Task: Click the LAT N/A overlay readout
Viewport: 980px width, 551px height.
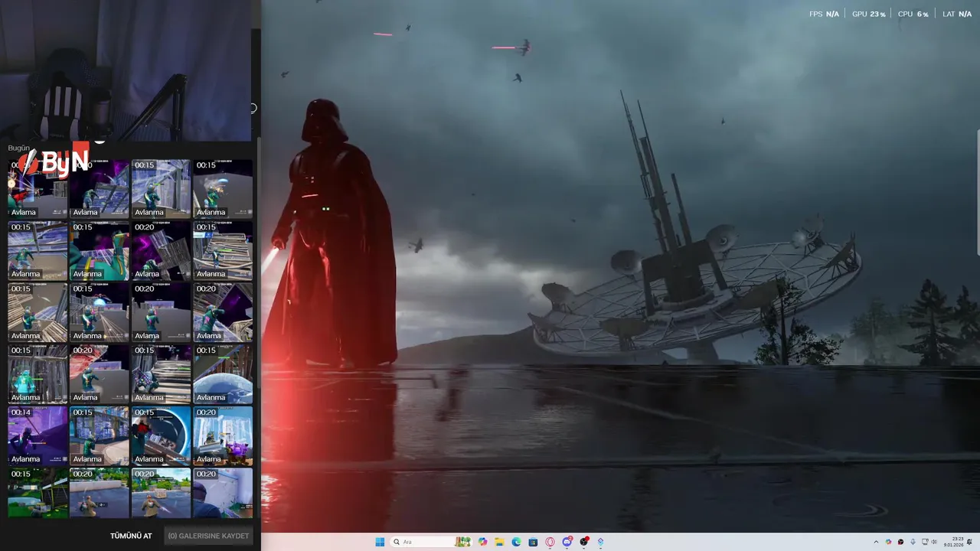Action: [957, 14]
